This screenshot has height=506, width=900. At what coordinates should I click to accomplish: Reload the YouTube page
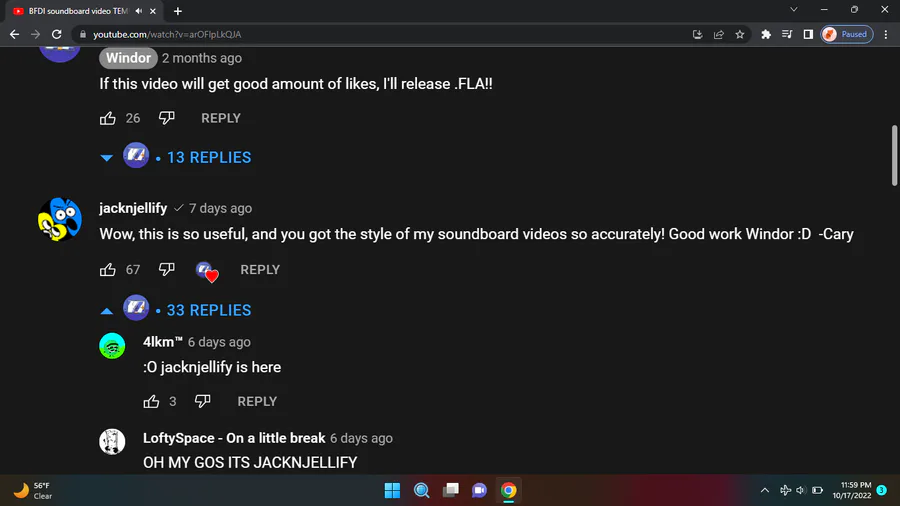click(56, 34)
